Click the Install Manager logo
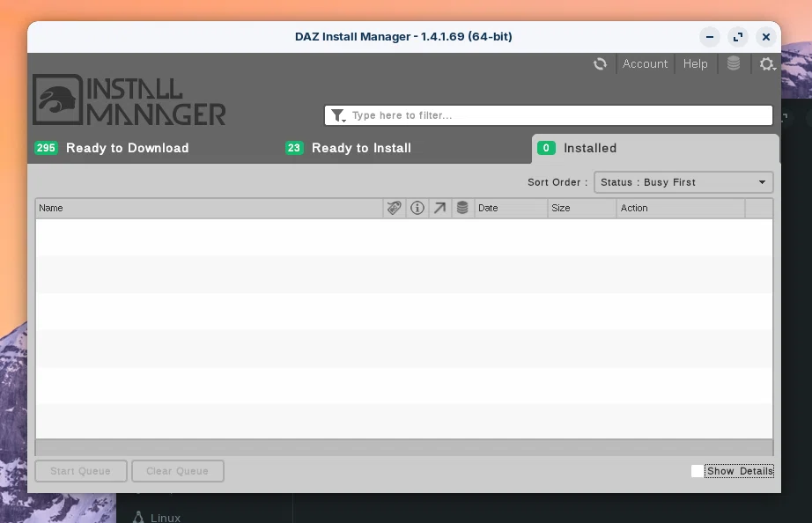Image resolution: width=812 pixels, height=523 pixels. coord(129,100)
